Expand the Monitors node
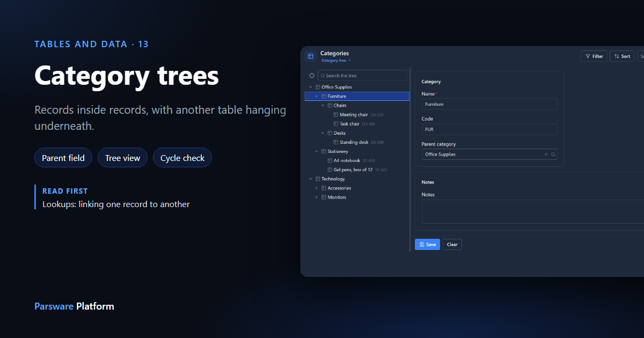 pyautogui.click(x=317, y=197)
